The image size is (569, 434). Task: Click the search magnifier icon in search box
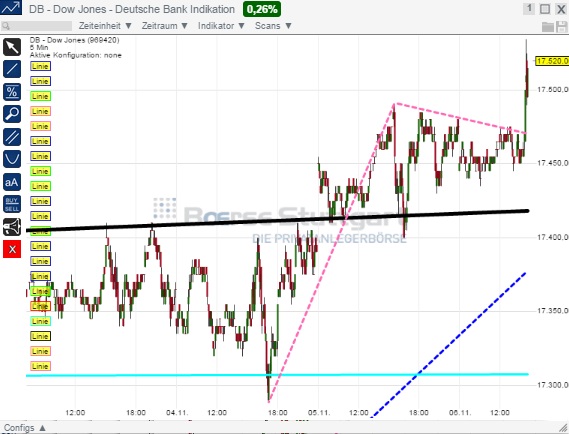click(6, 26)
